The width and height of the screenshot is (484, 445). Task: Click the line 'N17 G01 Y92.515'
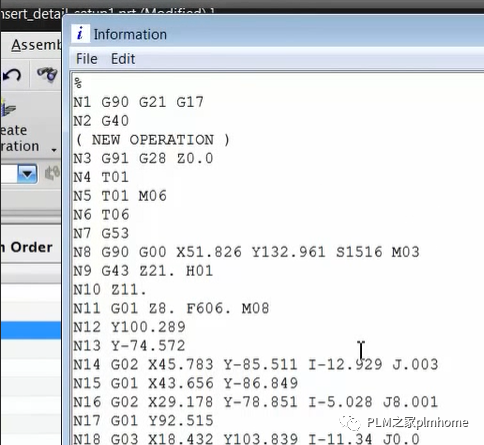(143, 421)
